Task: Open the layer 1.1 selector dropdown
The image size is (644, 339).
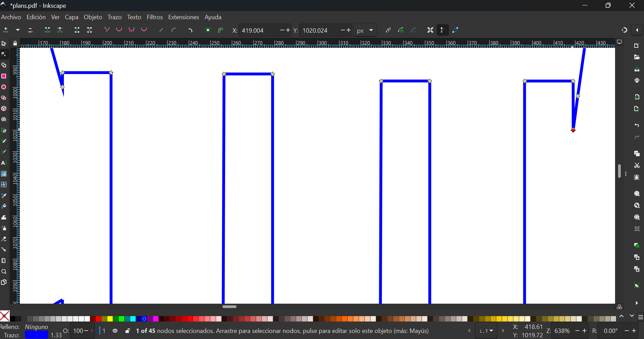Action: click(486, 331)
